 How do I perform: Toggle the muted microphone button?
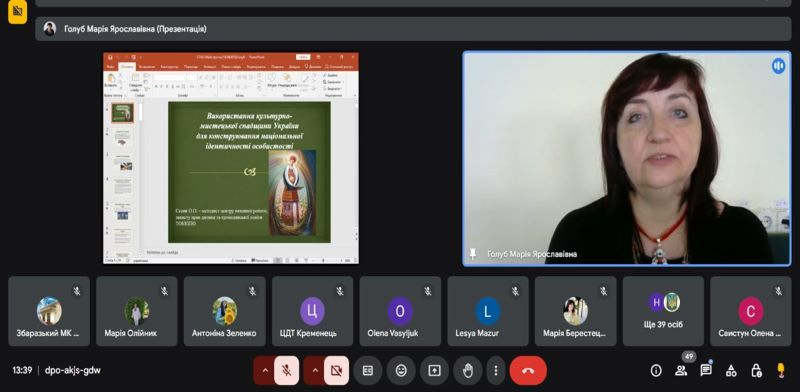(x=287, y=371)
